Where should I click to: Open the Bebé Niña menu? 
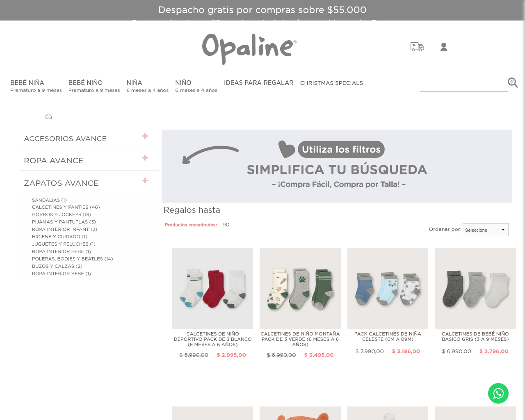pyautogui.click(x=36, y=86)
